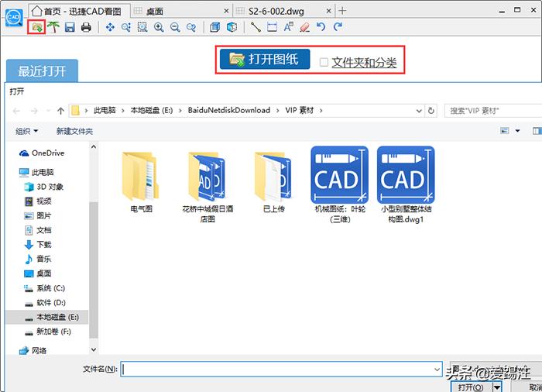Click the layers stack toolbar icon
This screenshot has height=392, width=542.
pyautogui.click(x=214, y=27)
